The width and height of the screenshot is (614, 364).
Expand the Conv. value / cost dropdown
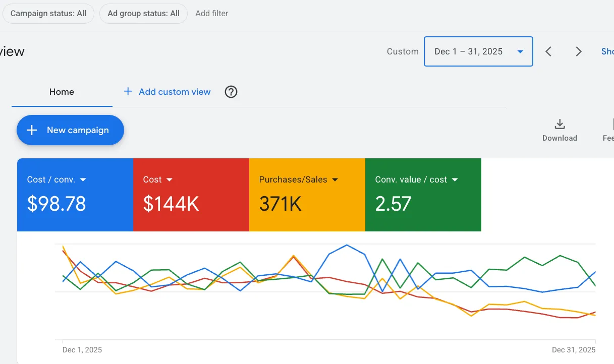click(455, 179)
